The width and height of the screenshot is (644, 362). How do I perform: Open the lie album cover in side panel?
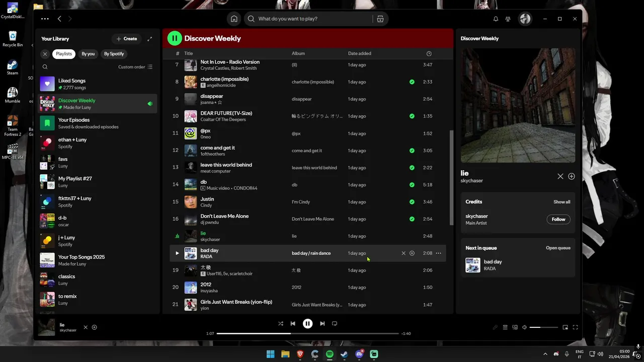pos(518,106)
